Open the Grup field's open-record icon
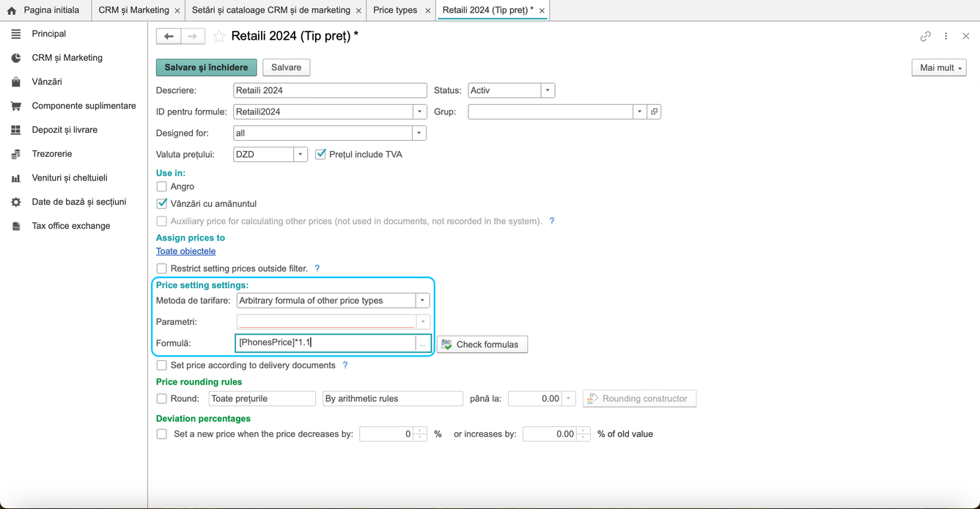Screen dimensions: 980x509 pyautogui.click(x=655, y=111)
